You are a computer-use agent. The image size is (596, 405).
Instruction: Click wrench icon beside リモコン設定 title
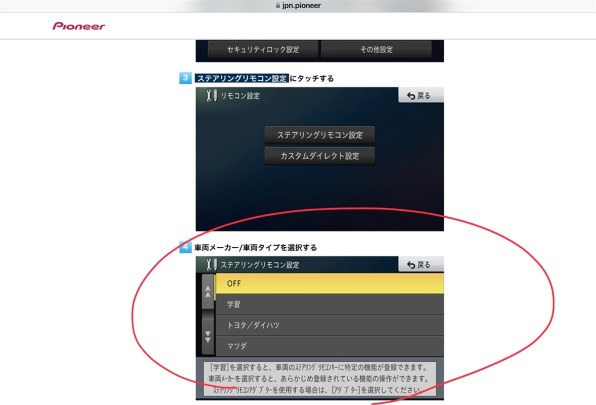click(x=212, y=95)
